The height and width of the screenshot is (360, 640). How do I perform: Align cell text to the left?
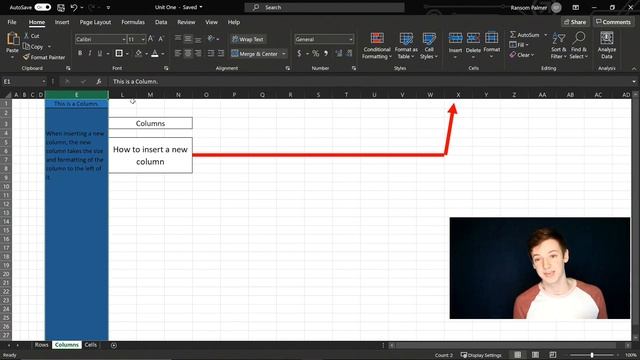[x=178, y=53]
